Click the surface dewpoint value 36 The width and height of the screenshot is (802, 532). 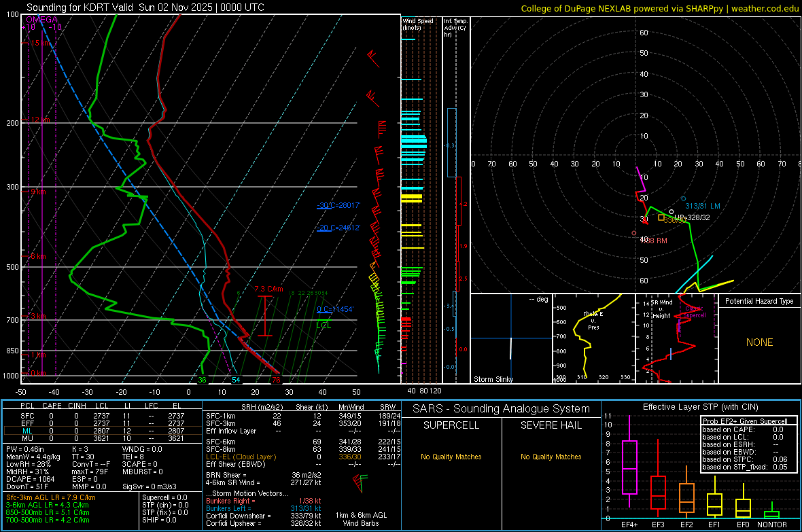tap(202, 380)
